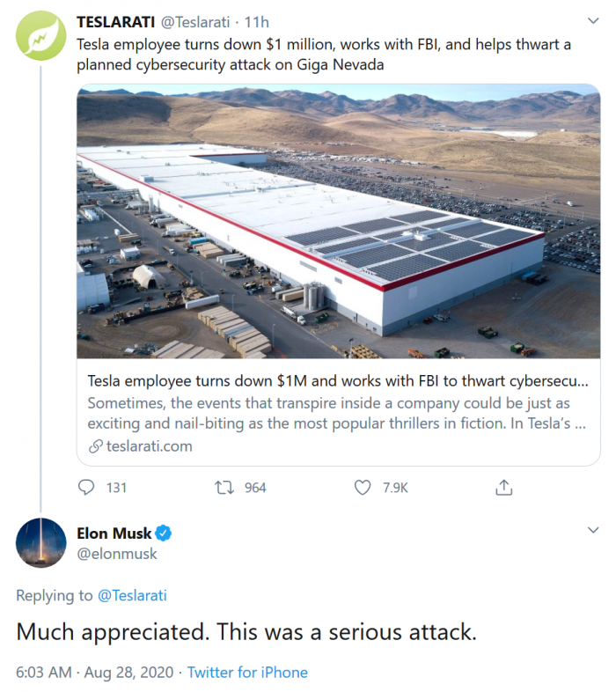Open the TESLARATI display name

(117, 20)
